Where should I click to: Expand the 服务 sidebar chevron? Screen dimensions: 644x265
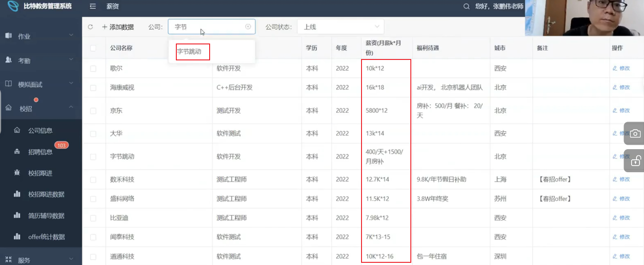71,258
